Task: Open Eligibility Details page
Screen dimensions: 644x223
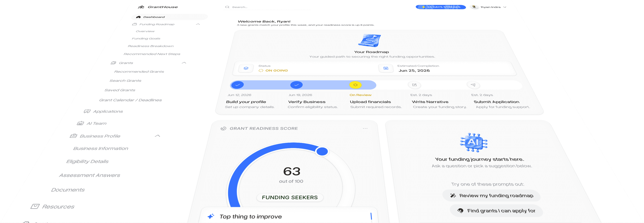Action: [x=87, y=162]
